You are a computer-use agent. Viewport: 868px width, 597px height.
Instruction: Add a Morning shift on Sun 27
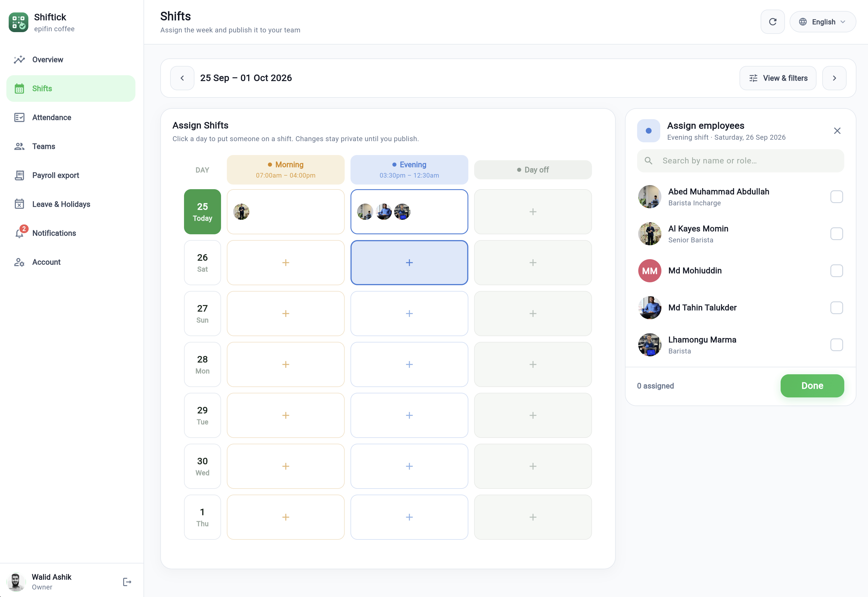286,314
